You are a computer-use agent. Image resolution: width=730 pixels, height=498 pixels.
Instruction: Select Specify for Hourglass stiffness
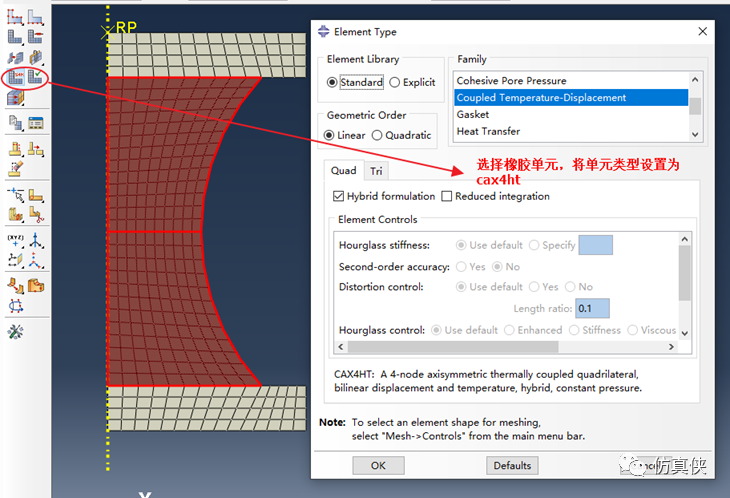(x=534, y=245)
